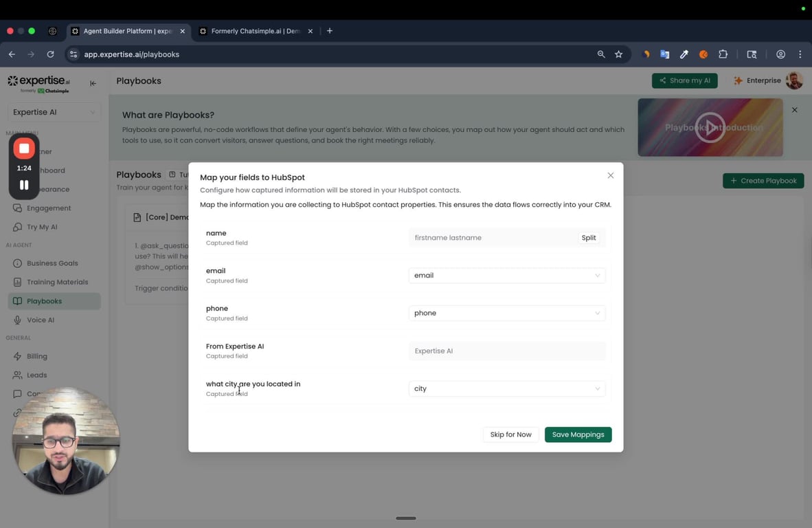Click Create Playbook button
Viewport: 812px width, 528px height.
click(x=763, y=181)
